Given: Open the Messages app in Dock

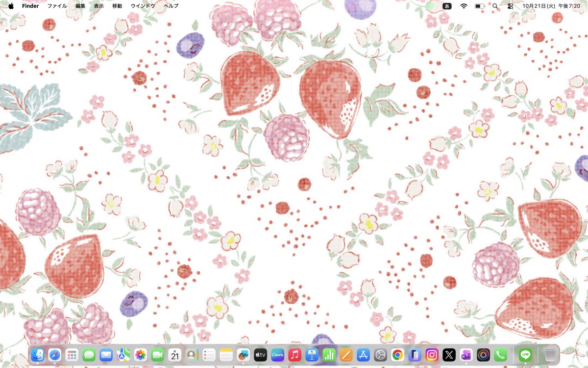Looking at the screenshot, I should pos(89,354).
